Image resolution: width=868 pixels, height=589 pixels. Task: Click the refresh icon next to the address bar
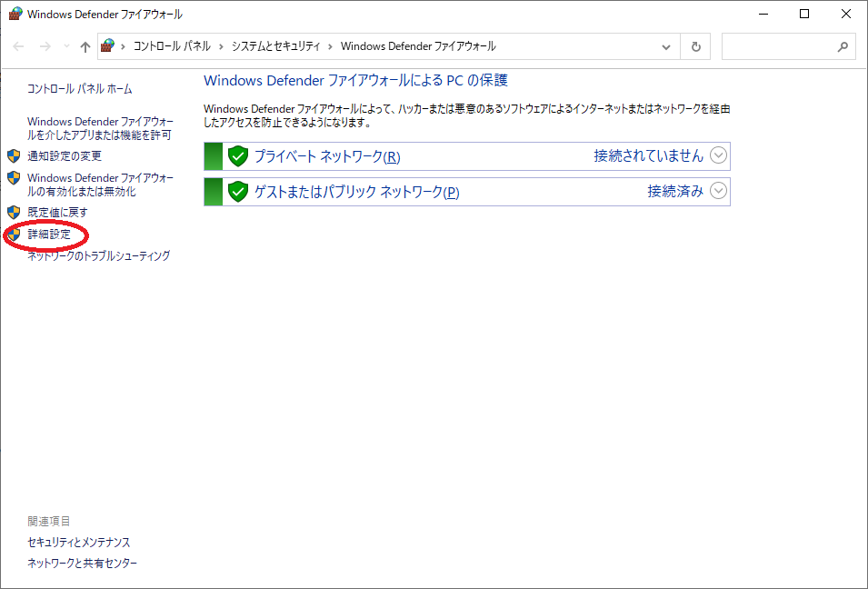(x=695, y=45)
